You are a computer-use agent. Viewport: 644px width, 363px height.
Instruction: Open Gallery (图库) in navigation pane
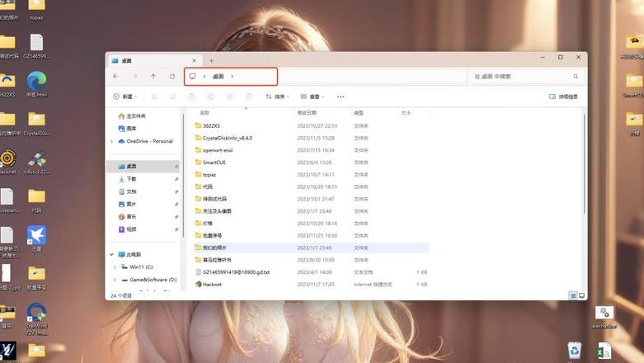pyautogui.click(x=127, y=129)
